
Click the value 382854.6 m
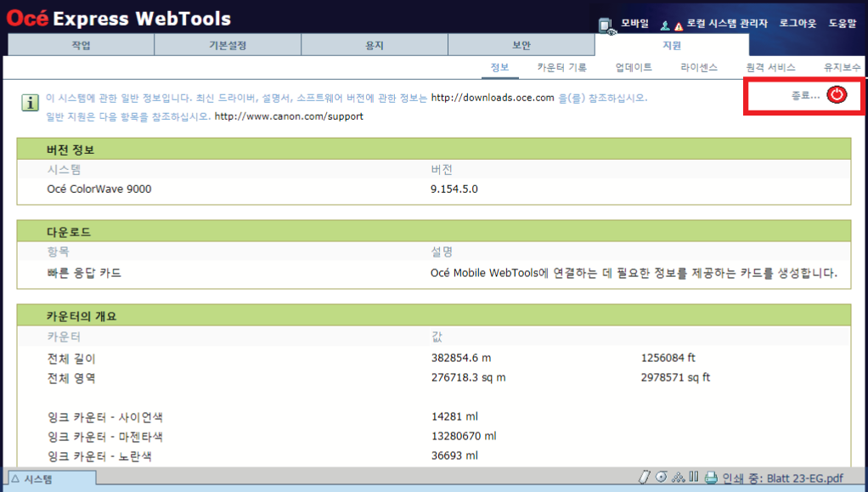click(x=461, y=358)
